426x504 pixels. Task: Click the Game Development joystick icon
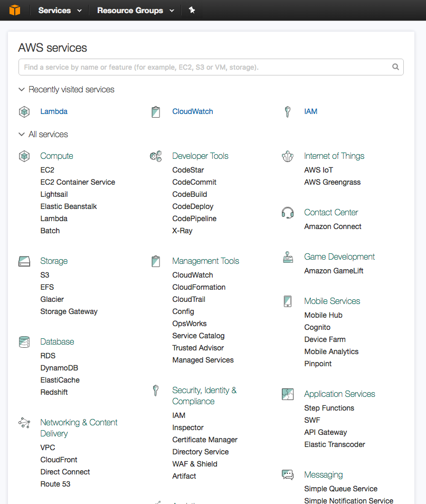(x=288, y=257)
